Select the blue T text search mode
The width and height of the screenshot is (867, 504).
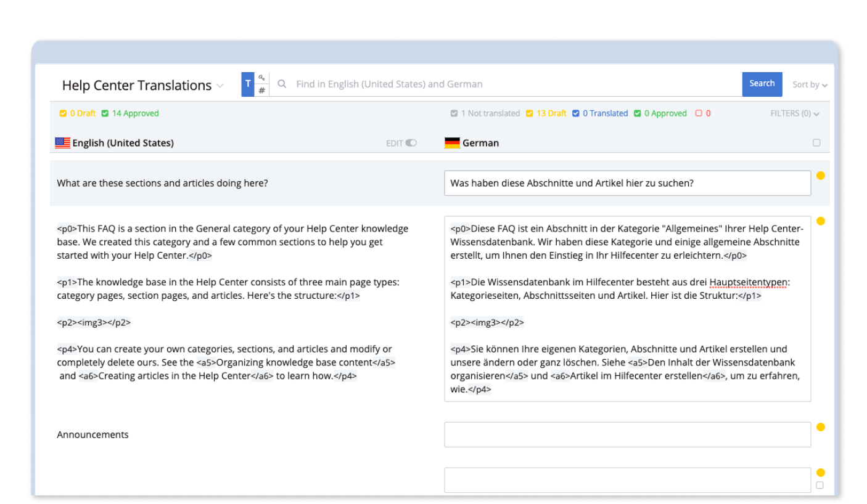point(248,84)
